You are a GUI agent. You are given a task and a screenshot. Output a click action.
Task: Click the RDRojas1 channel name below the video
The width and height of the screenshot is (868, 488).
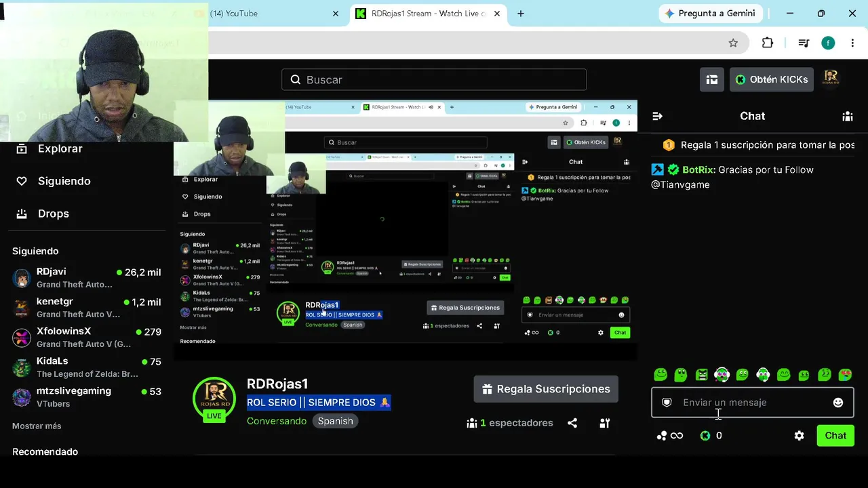(277, 384)
